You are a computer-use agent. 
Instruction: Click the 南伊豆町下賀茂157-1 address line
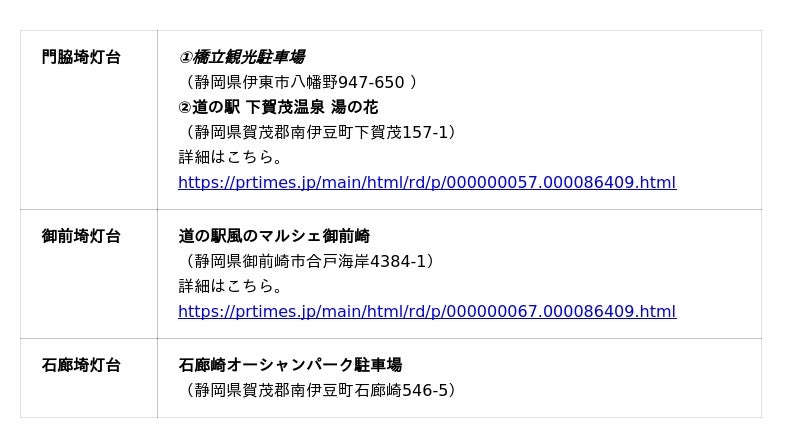(x=320, y=133)
